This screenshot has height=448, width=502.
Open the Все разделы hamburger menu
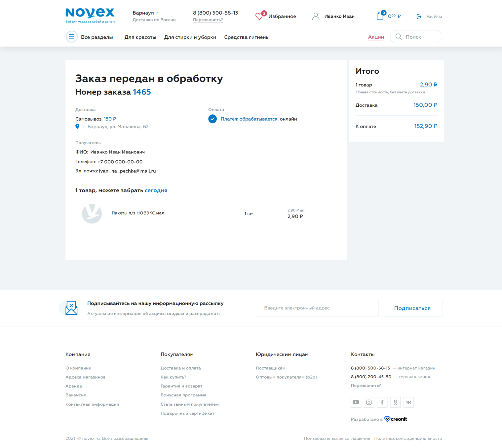(72, 37)
